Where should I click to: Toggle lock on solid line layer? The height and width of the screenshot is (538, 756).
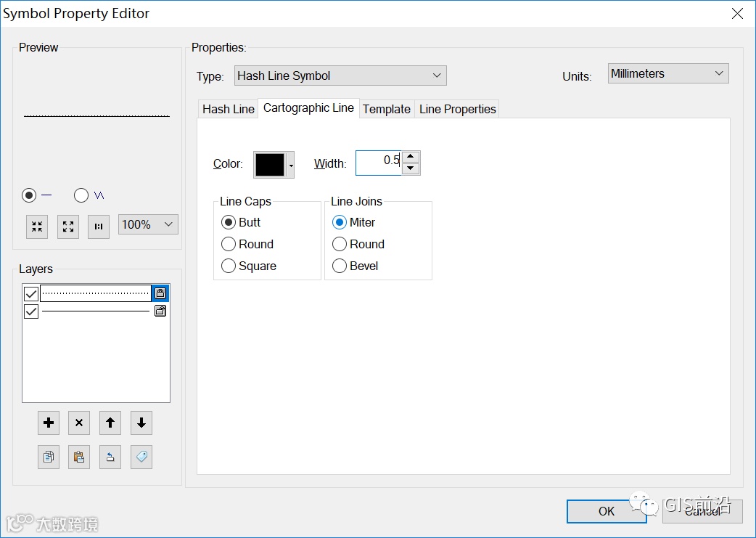coord(160,311)
